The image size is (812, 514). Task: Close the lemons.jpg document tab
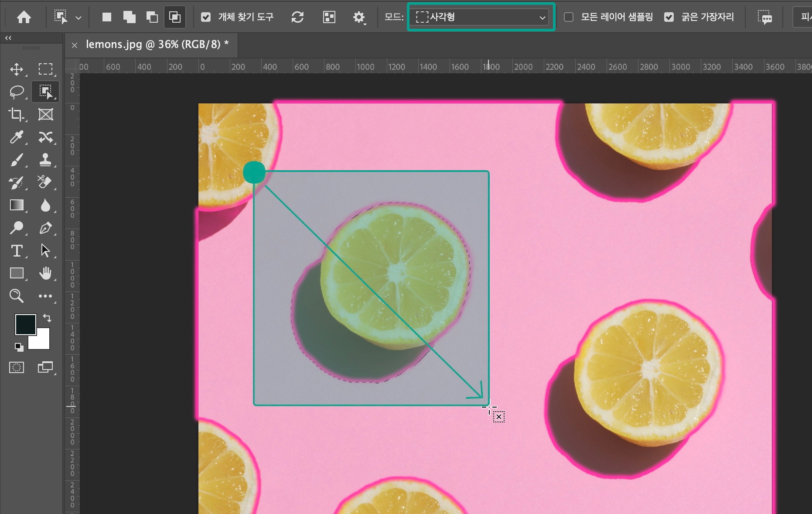[x=75, y=45]
